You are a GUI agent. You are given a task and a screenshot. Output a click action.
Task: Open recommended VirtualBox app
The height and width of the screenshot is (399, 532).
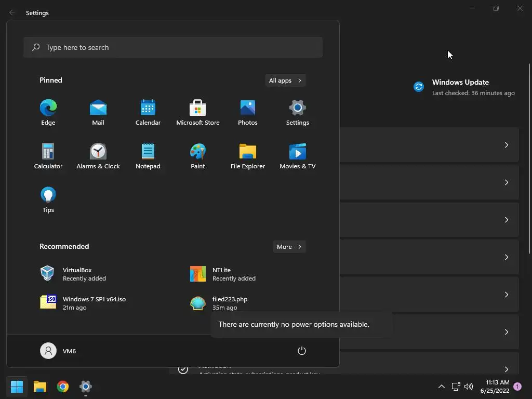pyautogui.click(x=73, y=274)
